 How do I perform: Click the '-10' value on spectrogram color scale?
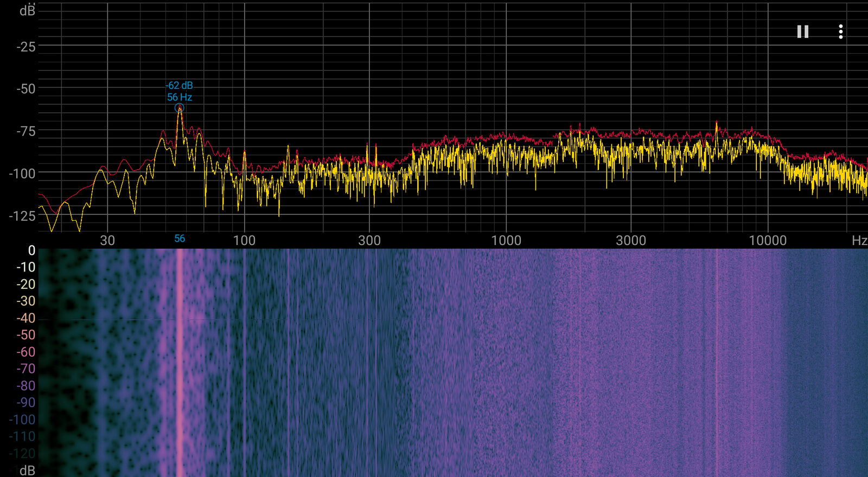tap(26, 267)
